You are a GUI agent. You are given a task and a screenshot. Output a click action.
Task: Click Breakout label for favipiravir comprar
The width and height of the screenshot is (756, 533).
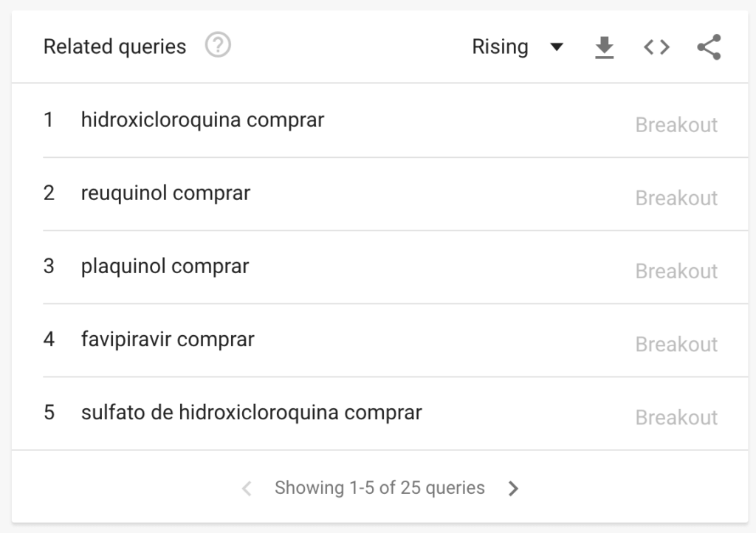coord(676,345)
